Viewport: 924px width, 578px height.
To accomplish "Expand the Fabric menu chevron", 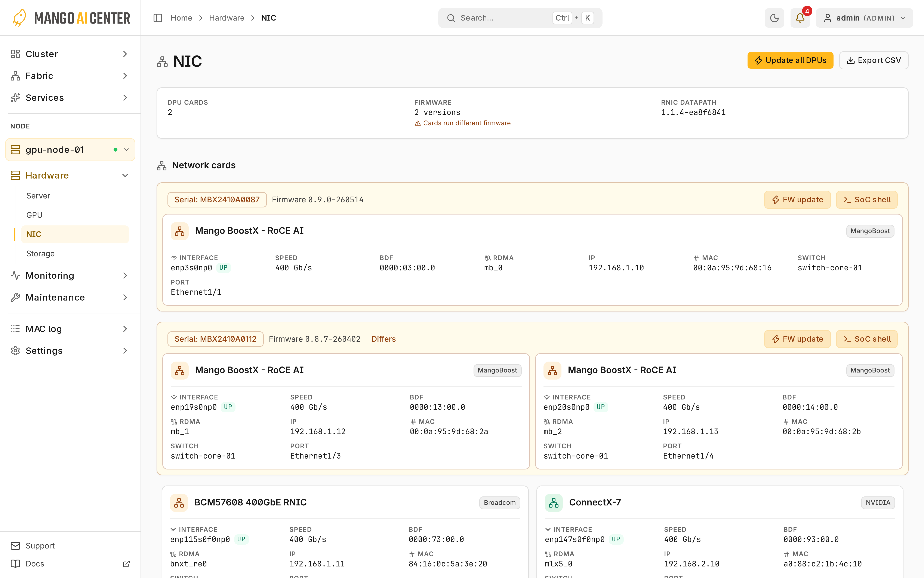I will pos(125,76).
